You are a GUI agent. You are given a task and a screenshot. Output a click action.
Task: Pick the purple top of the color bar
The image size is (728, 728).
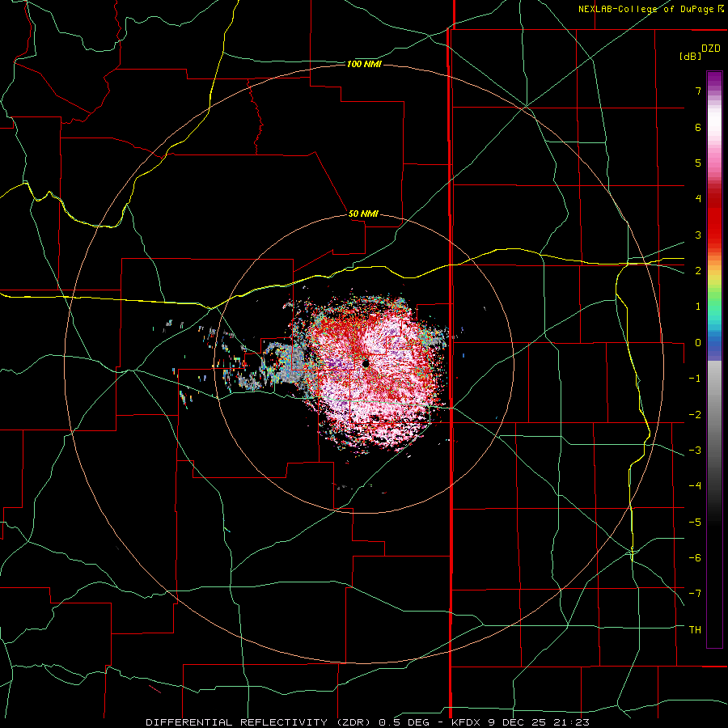(714, 79)
